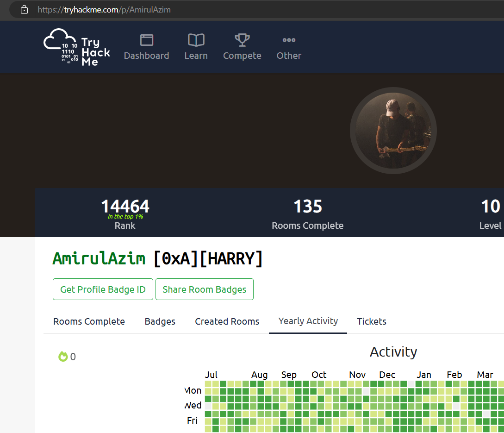Click the Compete trophy icon
Viewport: 504px width, 433px height.
(x=242, y=40)
